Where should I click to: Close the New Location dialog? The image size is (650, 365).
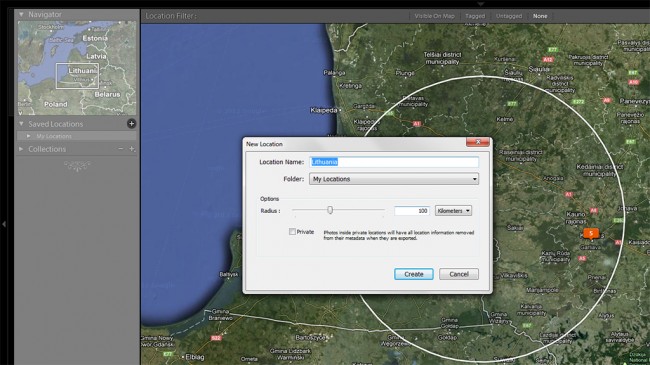[478, 142]
